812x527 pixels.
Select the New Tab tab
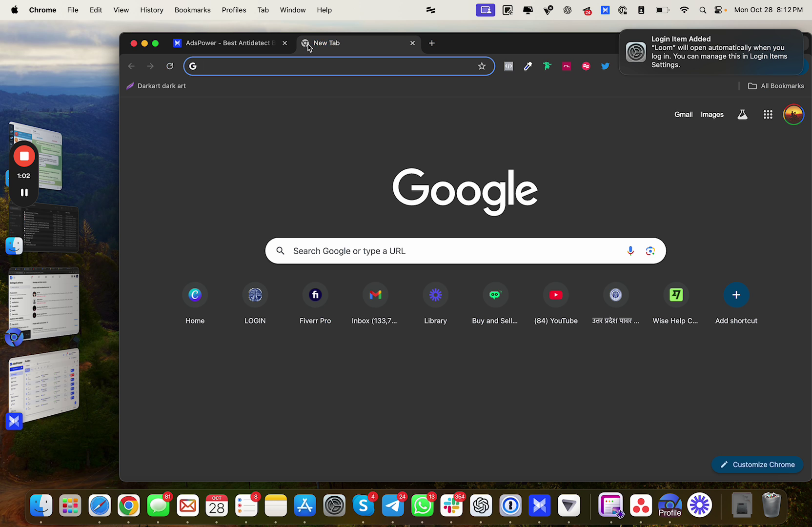(x=359, y=43)
